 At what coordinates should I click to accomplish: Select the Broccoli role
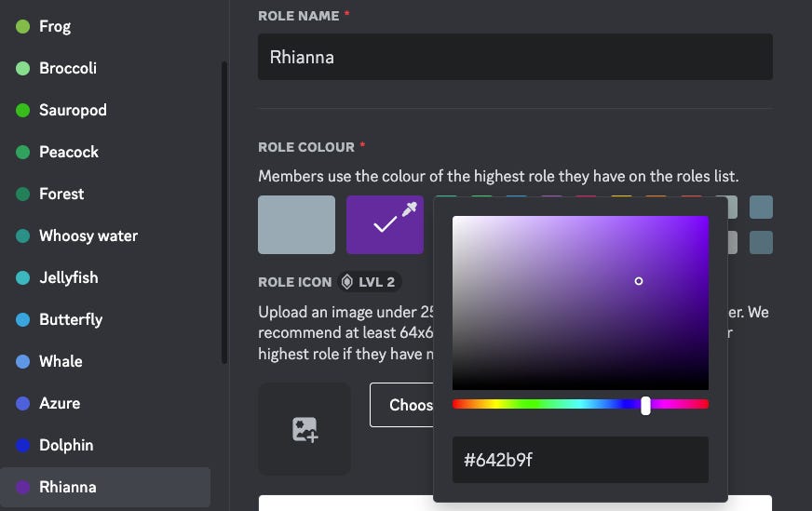coord(105,68)
